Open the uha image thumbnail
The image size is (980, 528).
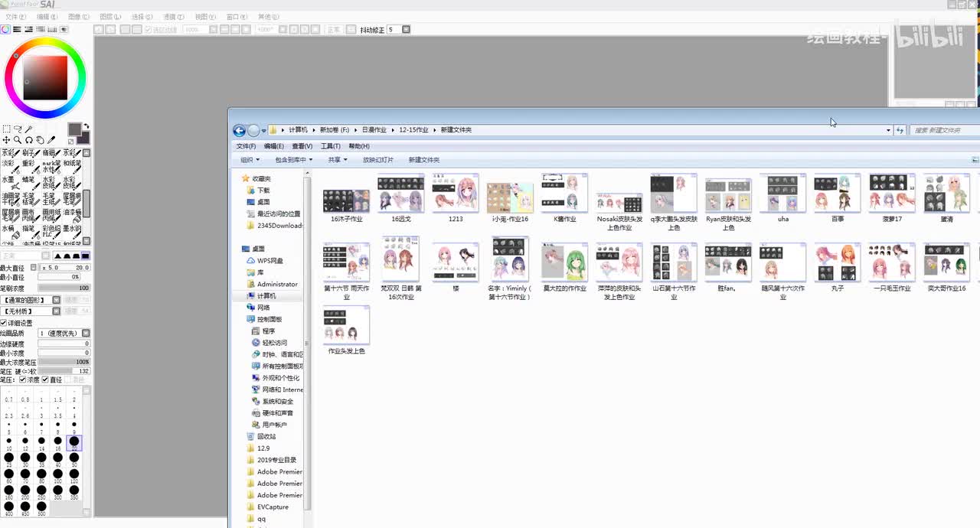point(782,192)
